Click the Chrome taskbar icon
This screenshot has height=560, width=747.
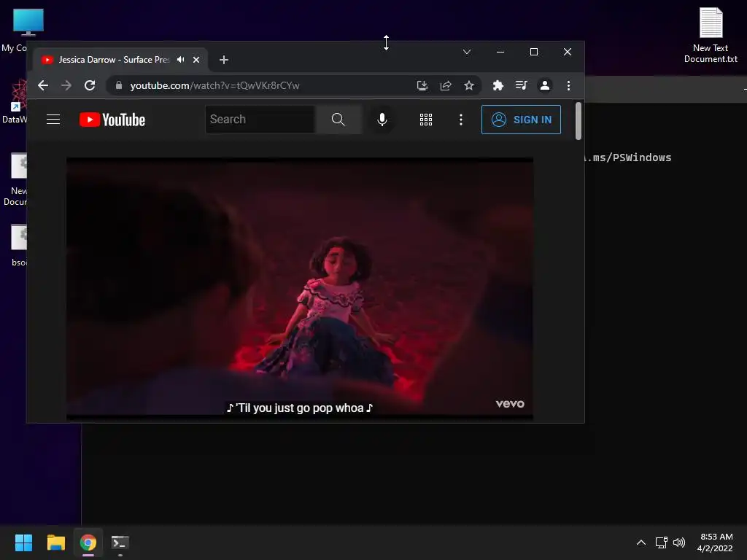click(88, 542)
